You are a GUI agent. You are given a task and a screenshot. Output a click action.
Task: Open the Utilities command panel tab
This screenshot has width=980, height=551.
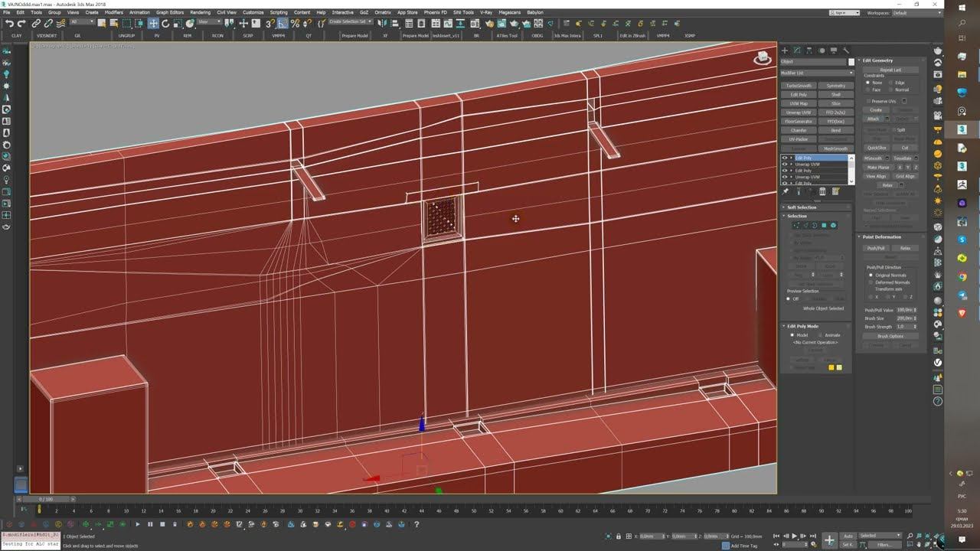click(x=846, y=51)
